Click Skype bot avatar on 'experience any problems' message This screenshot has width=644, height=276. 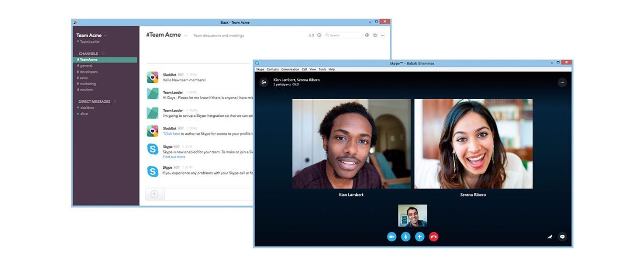[x=152, y=171]
